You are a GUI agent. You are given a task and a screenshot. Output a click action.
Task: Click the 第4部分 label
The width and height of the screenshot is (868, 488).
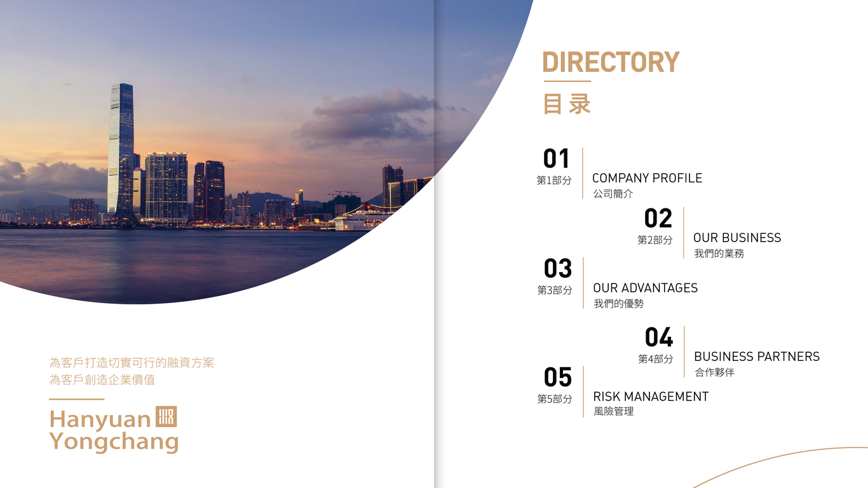(656, 359)
